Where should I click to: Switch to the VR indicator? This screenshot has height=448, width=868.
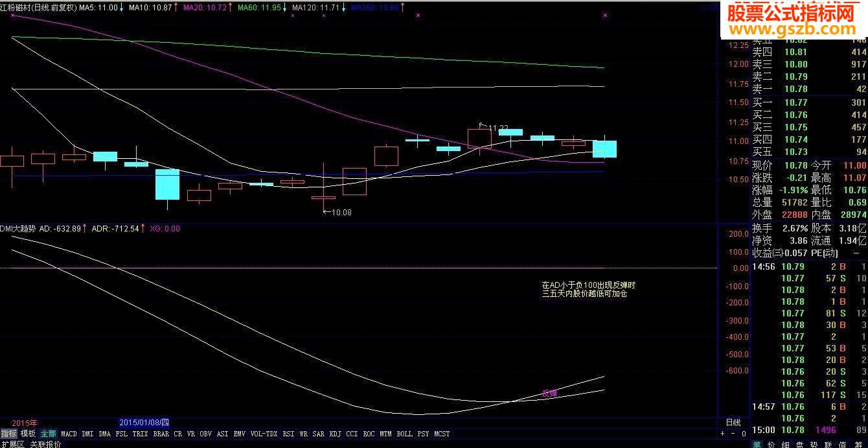(x=191, y=434)
